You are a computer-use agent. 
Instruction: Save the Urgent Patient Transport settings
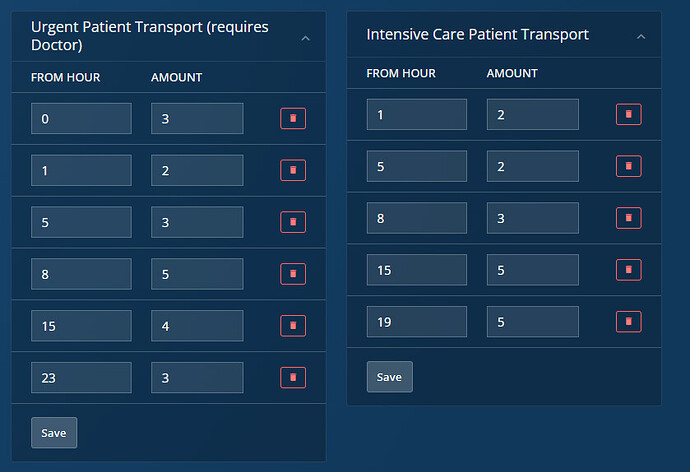tap(54, 433)
